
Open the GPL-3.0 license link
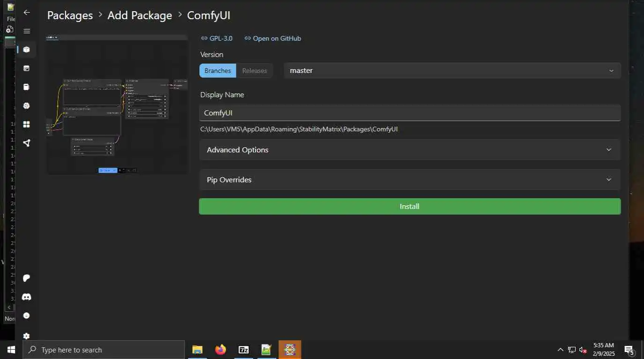221,38
